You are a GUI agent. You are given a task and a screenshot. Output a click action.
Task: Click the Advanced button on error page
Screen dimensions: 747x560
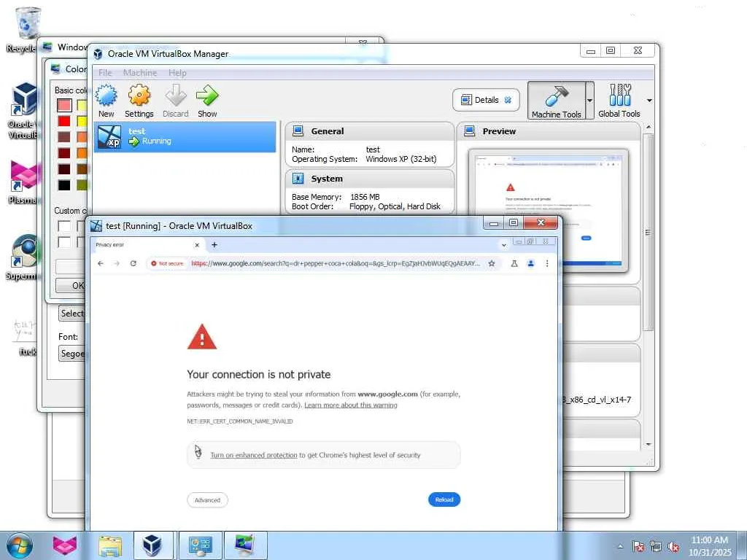coord(207,500)
